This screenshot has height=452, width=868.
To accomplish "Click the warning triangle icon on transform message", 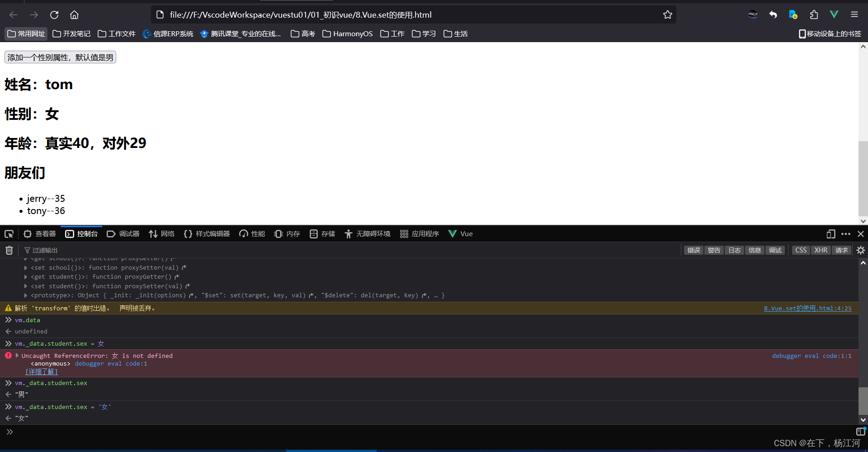I will pyautogui.click(x=8, y=308).
